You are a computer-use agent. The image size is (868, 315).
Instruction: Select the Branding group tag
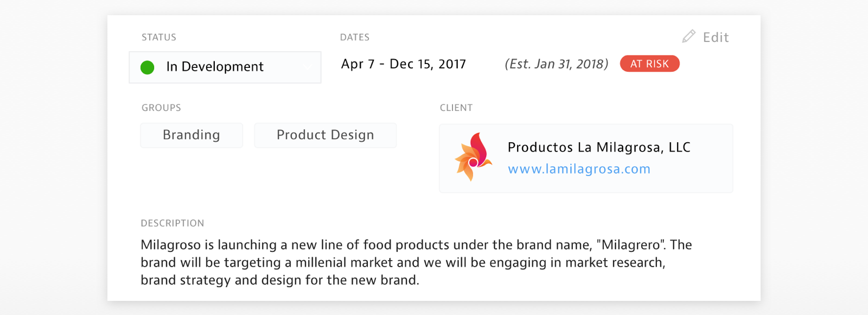tap(192, 135)
